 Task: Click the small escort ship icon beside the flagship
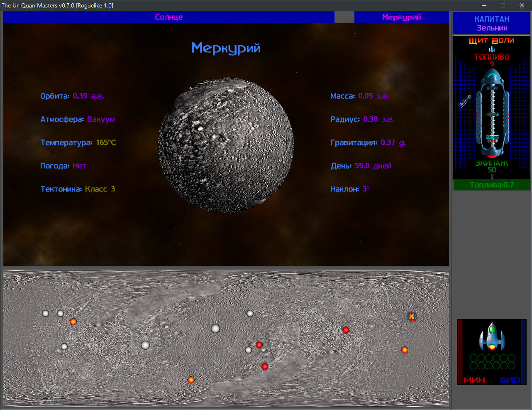pyautogui.click(x=465, y=101)
